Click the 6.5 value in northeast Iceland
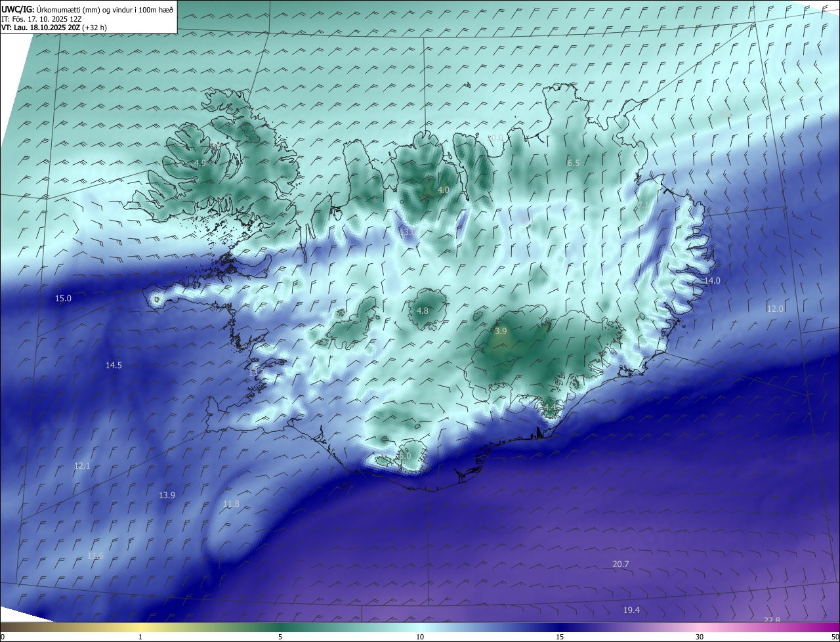840x642 pixels. [x=574, y=163]
